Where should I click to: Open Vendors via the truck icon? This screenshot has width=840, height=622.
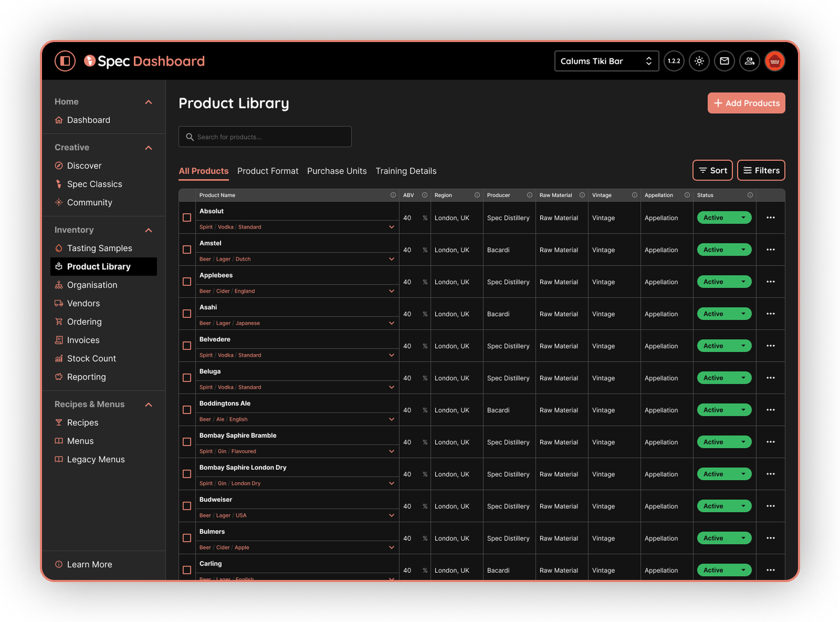tap(59, 303)
